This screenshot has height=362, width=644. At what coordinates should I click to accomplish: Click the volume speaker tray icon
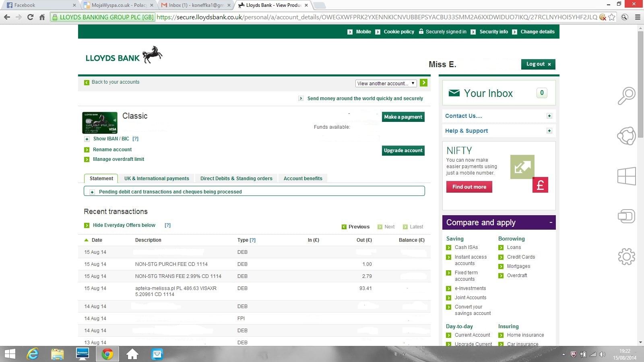[602, 354]
